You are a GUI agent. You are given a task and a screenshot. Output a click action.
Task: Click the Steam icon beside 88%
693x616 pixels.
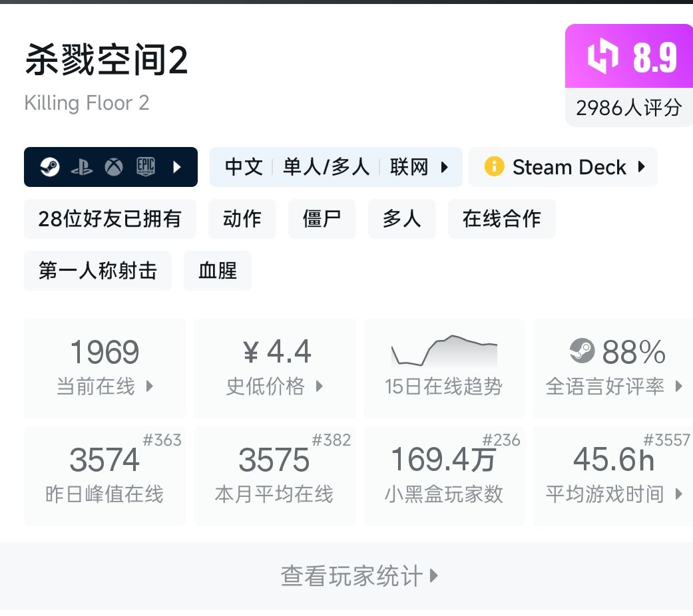tap(582, 351)
